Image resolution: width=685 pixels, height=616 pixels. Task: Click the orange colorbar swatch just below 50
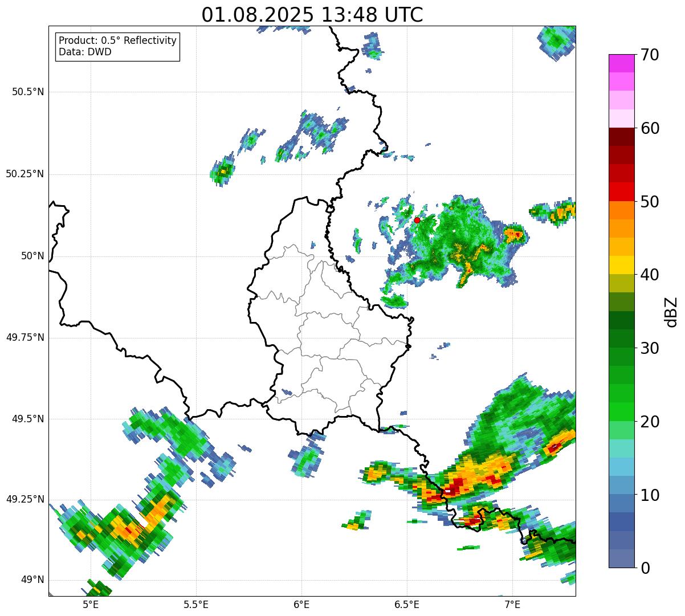[x=621, y=210]
